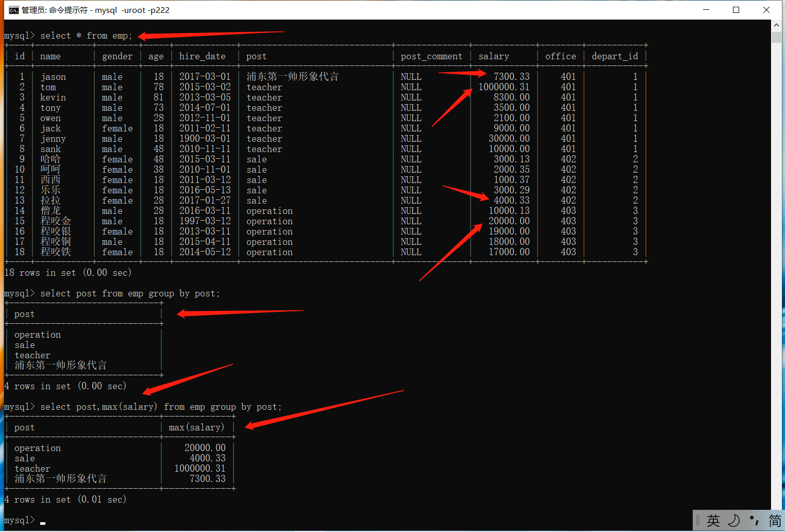Click the scrollbar up arrow

tap(776, 25)
